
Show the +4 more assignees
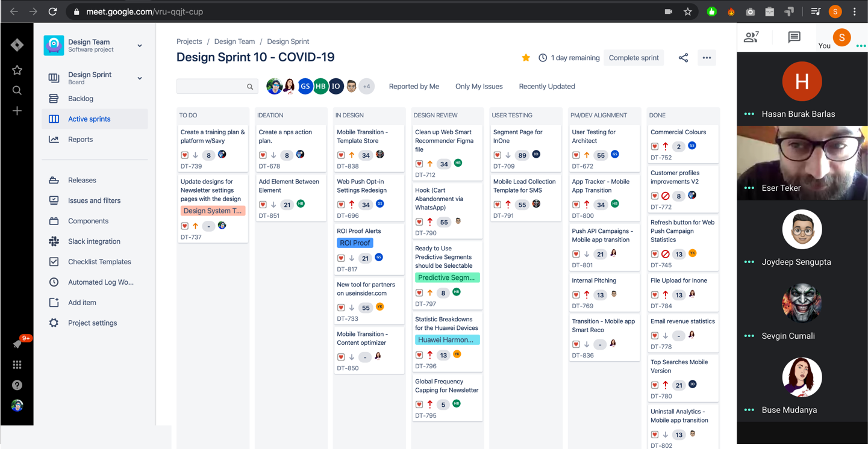(366, 87)
